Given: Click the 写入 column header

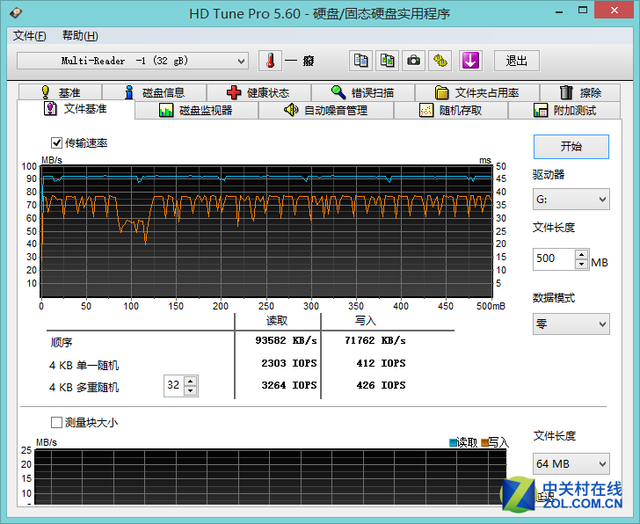Looking at the screenshot, I should click(x=365, y=321).
